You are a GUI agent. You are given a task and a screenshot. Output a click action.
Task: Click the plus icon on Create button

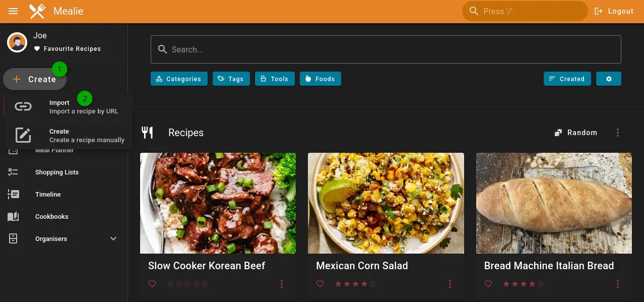(x=17, y=79)
